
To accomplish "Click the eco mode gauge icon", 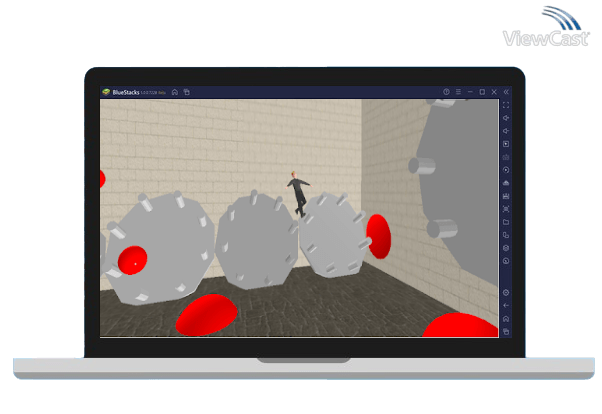I will point(506,261).
